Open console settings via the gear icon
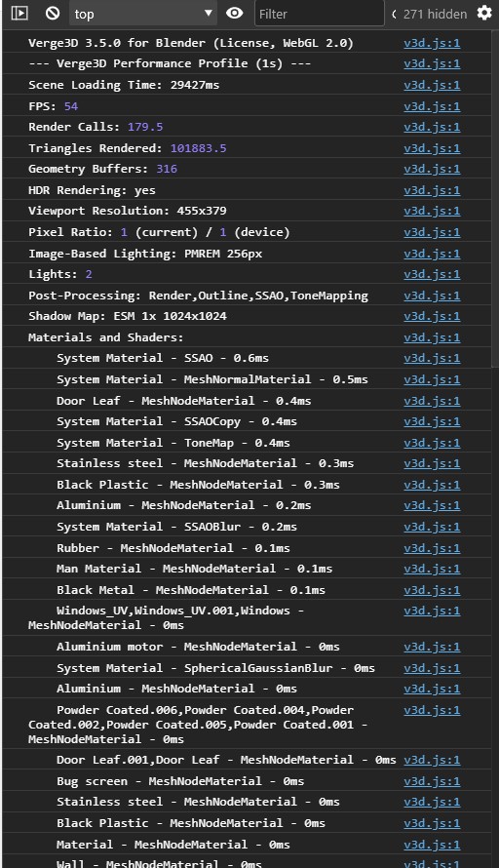 click(484, 13)
